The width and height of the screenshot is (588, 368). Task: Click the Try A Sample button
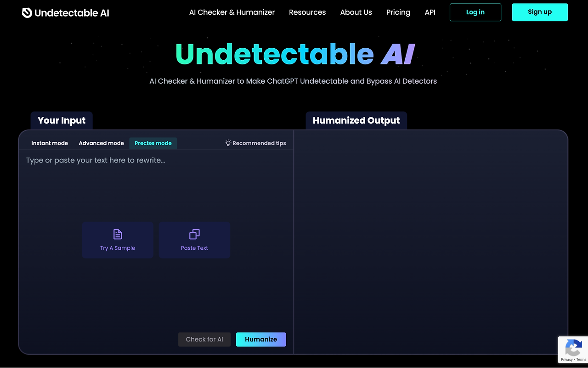(118, 240)
